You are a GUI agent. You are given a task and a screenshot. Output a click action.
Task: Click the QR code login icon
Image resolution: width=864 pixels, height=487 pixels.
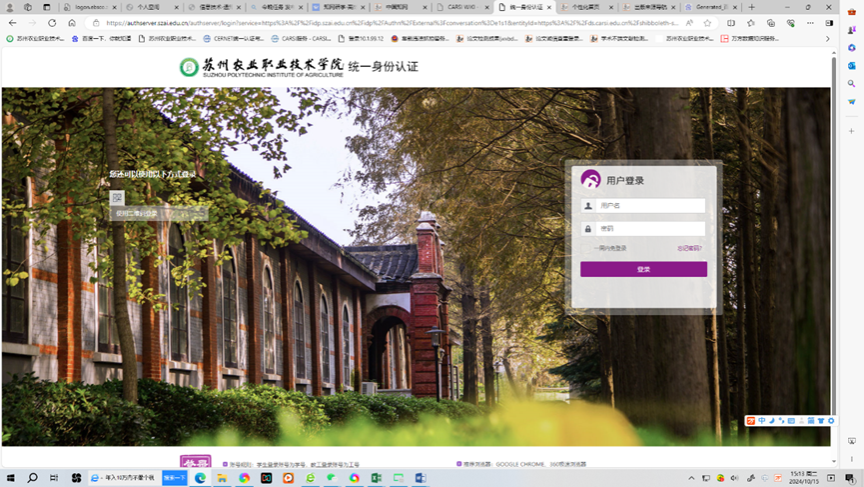pos(117,198)
